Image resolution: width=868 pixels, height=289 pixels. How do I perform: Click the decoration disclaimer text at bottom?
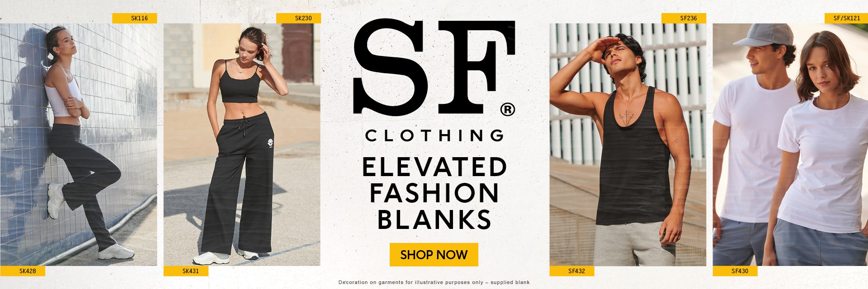point(434,282)
